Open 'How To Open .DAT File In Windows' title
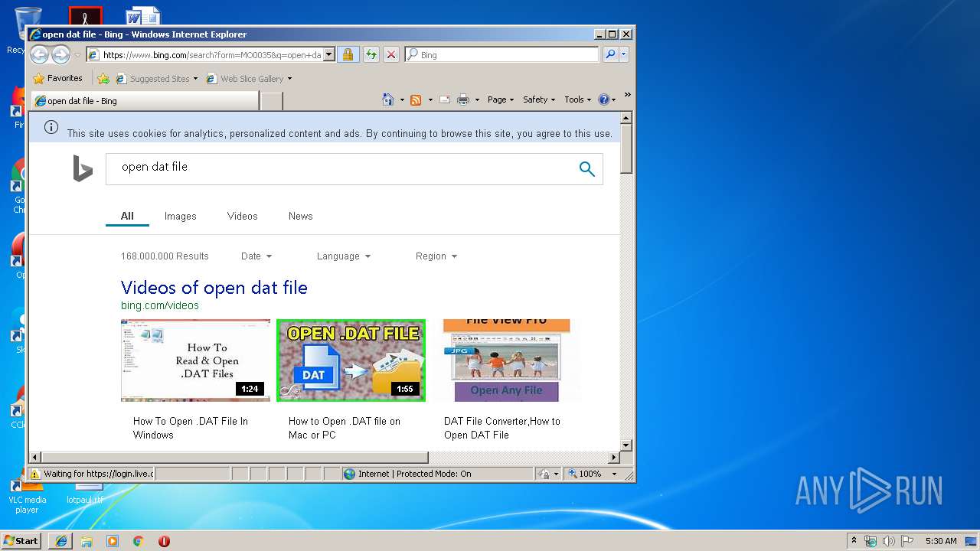980x551 pixels. [191, 428]
